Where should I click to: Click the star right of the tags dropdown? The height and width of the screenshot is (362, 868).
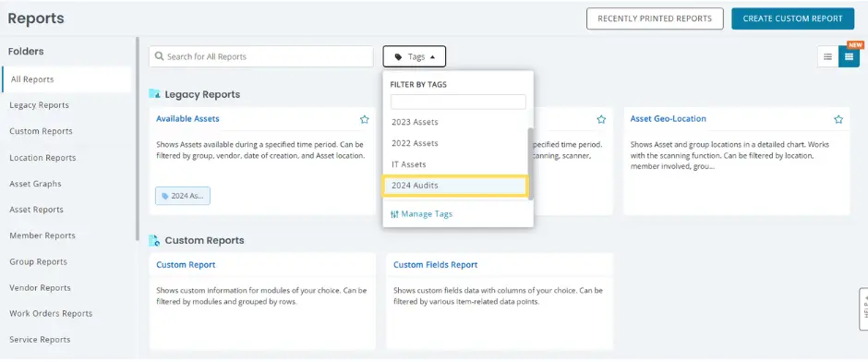point(601,119)
